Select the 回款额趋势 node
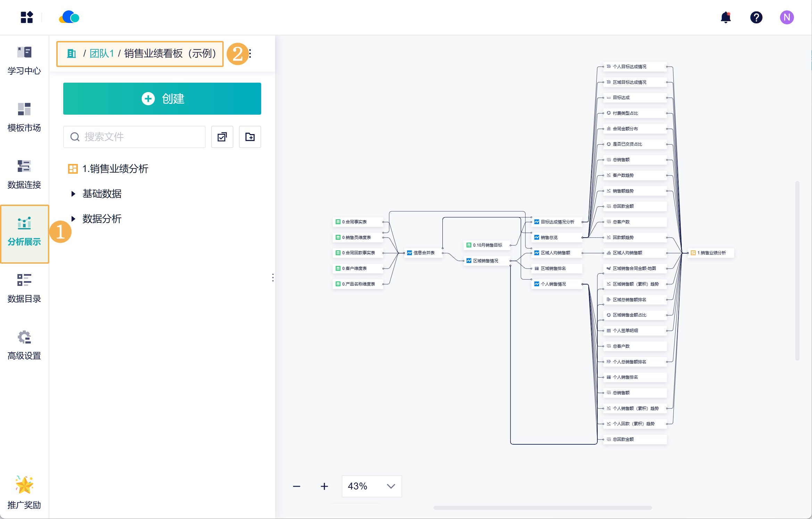Image resolution: width=812 pixels, height=519 pixels. coord(635,238)
